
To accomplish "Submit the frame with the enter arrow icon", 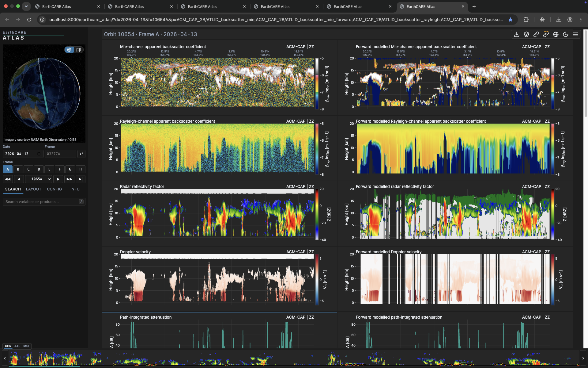I will click(x=81, y=154).
